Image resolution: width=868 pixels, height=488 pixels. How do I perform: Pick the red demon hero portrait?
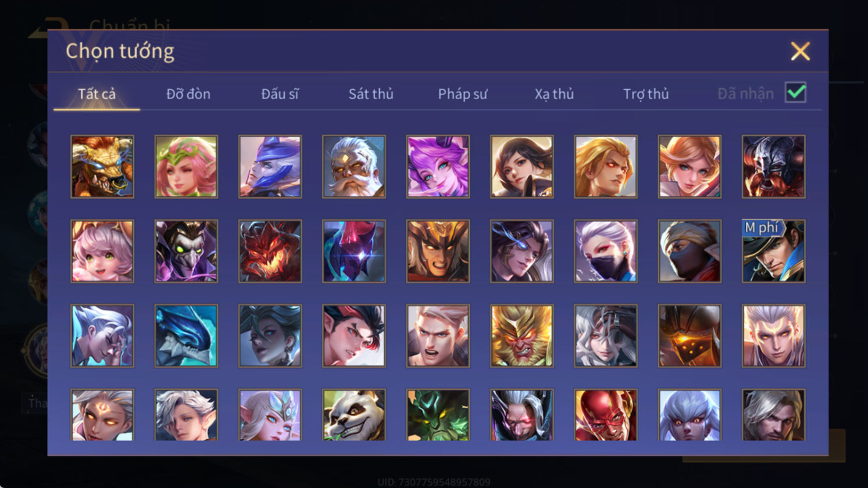(270, 251)
